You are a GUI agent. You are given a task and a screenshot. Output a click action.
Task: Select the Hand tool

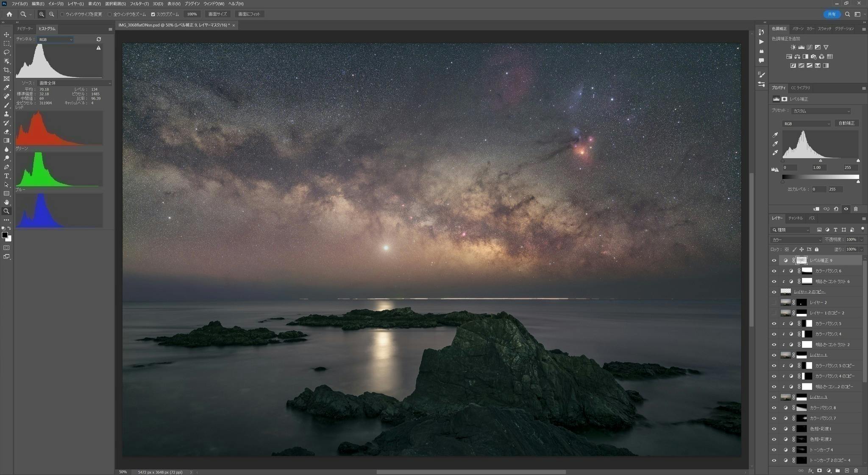click(x=6, y=202)
